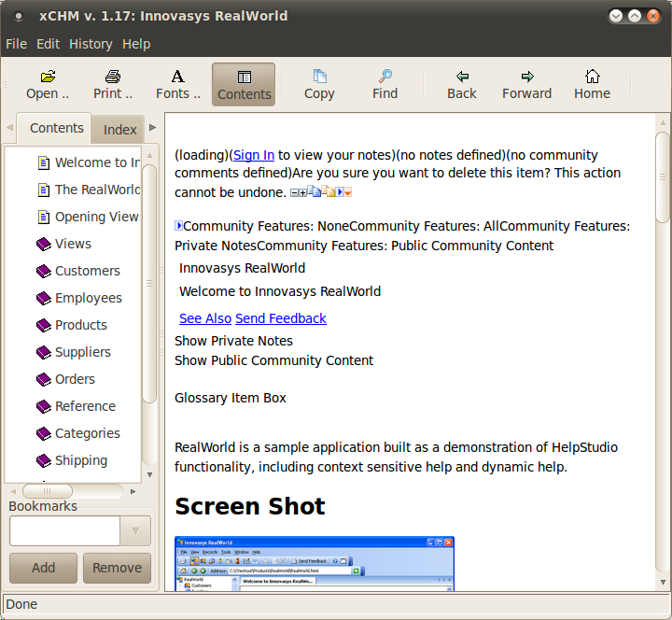This screenshot has width=672, height=620.
Task: Select the Orders topic label
Action: pyautogui.click(x=75, y=379)
